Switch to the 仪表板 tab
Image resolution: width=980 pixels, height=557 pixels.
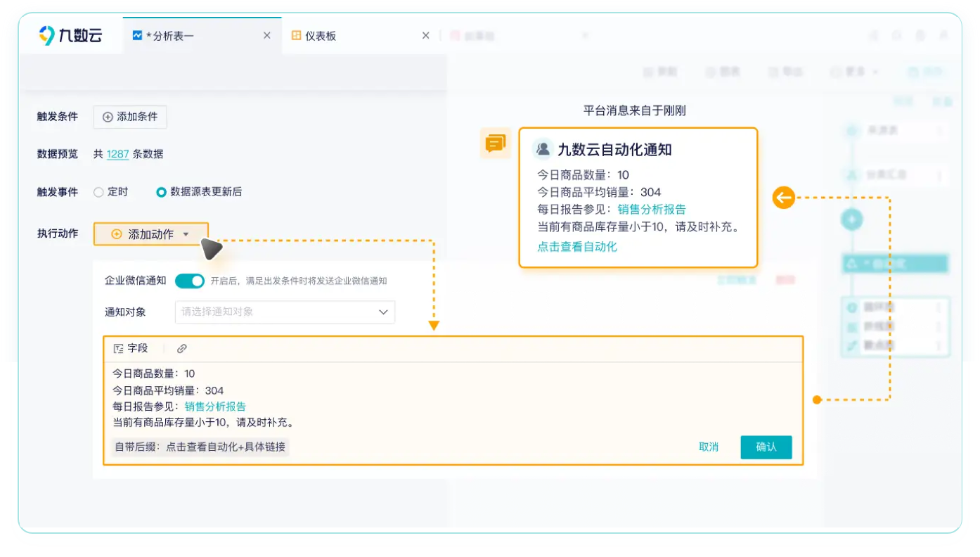pyautogui.click(x=321, y=36)
